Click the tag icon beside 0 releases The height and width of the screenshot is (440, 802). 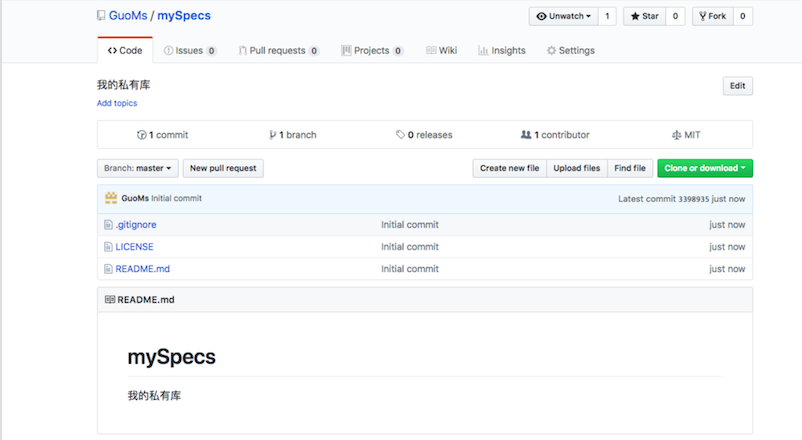point(400,135)
